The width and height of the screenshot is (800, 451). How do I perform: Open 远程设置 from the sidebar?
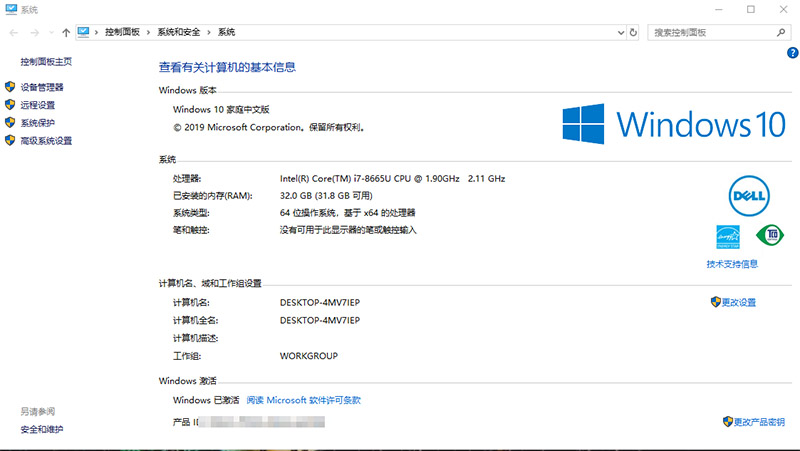(37, 105)
